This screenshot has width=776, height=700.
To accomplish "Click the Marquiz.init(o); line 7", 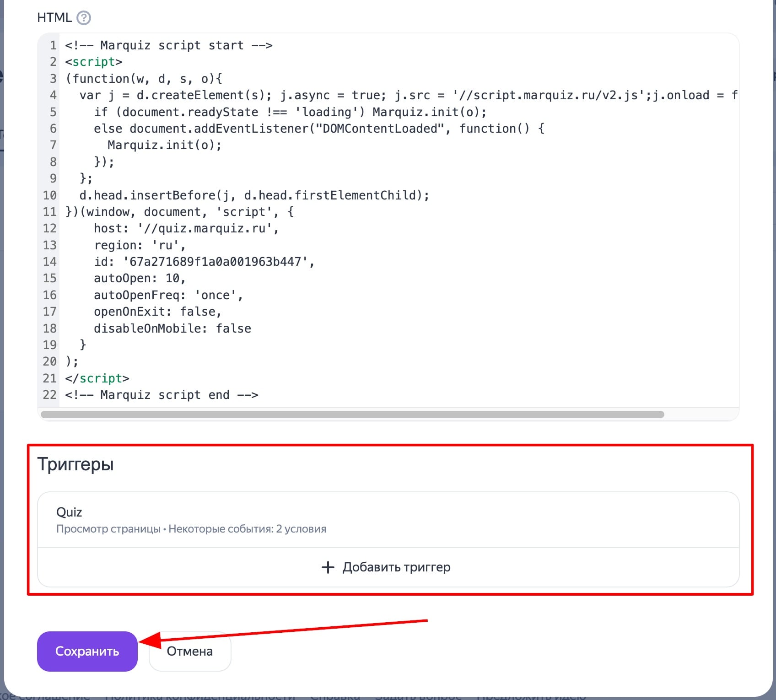I will point(164,145).
